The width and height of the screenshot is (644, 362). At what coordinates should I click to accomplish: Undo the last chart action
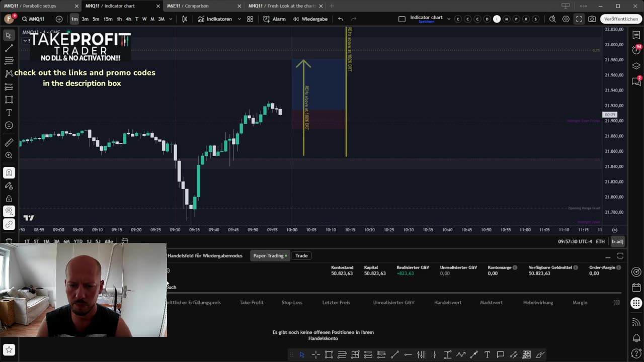(x=341, y=19)
